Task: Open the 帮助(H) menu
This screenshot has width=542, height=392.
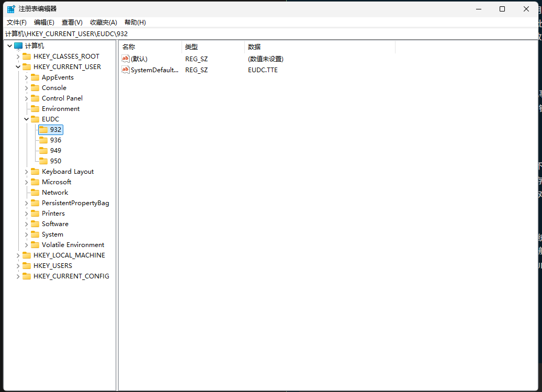Action: (x=135, y=23)
